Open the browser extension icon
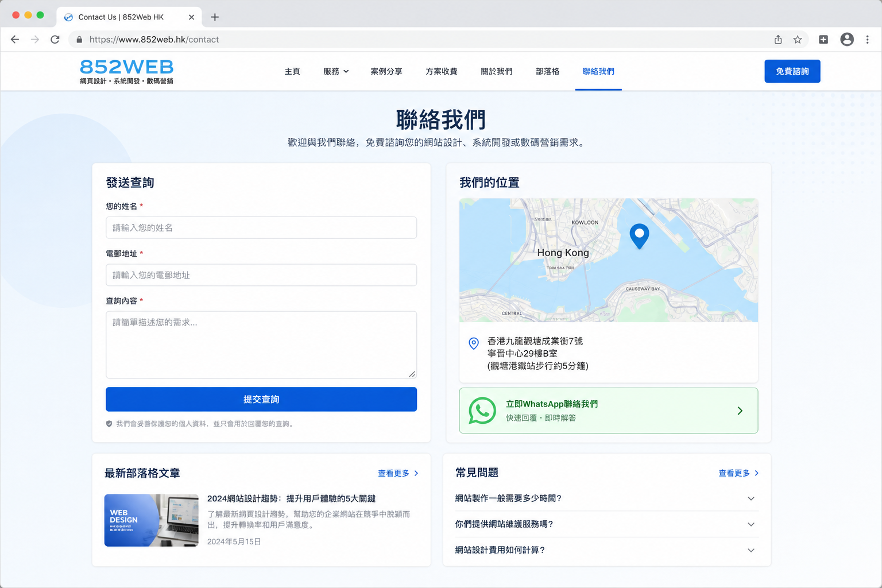Viewport: 882px width, 588px height. tap(823, 40)
